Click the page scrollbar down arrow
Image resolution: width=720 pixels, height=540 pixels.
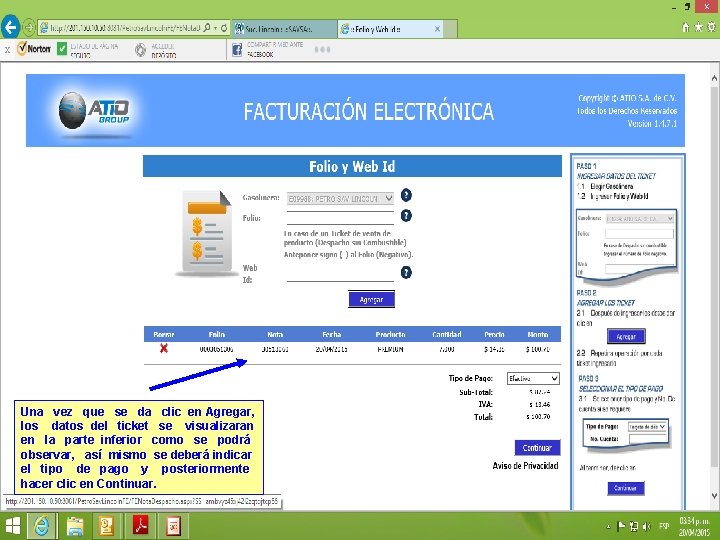point(714,496)
